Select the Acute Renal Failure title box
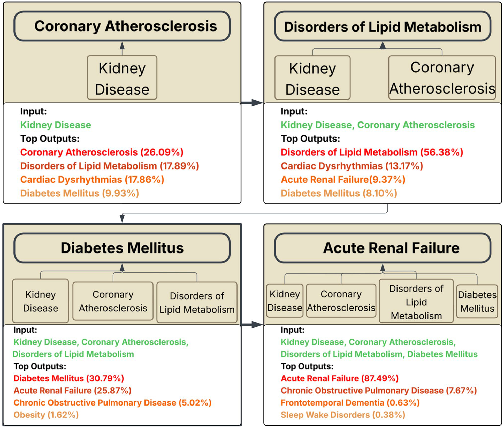This screenshot has height=428, width=504. 383,248
